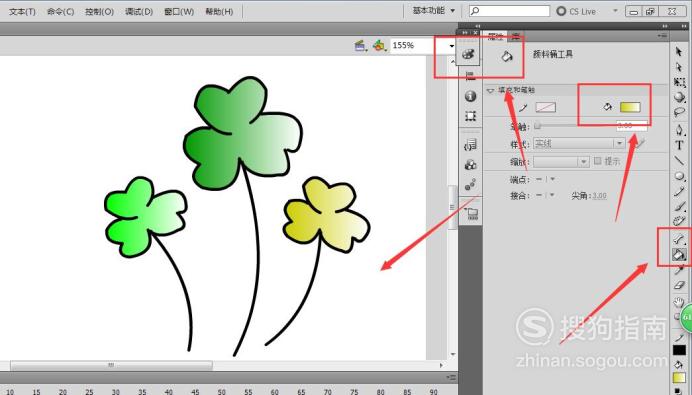This screenshot has height=395, width=692.
Task: Click the horizontal scrollbar right arrow
Action: [441, 365]
